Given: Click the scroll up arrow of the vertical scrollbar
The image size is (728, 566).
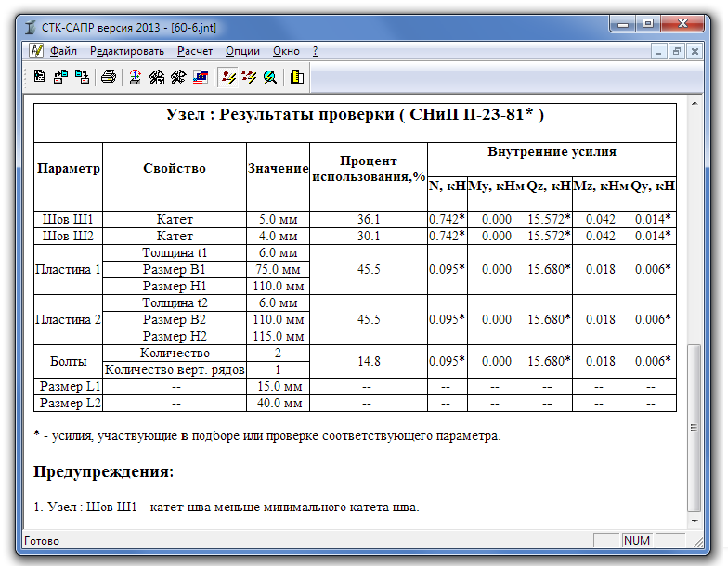Looking at the screenshot, I should click(694, 100).
